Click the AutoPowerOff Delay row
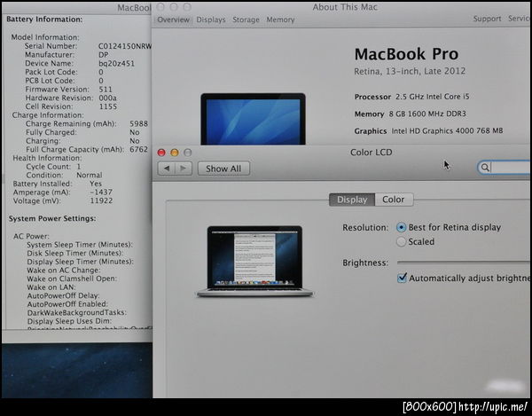This screenshot has width=532, height=416. (x=63, y=295)
